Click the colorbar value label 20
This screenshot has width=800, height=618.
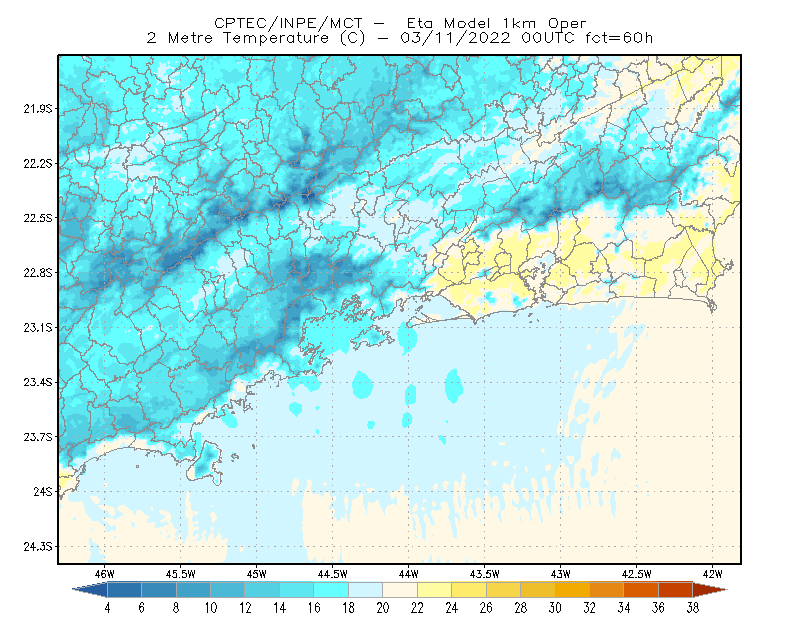(383, 608)
